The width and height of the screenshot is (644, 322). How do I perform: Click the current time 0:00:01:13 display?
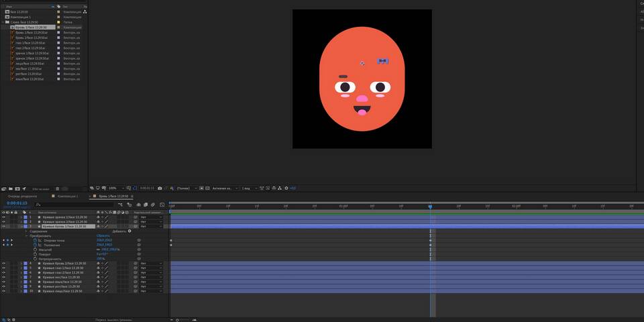pyautogui.click(x=17, y=203)
